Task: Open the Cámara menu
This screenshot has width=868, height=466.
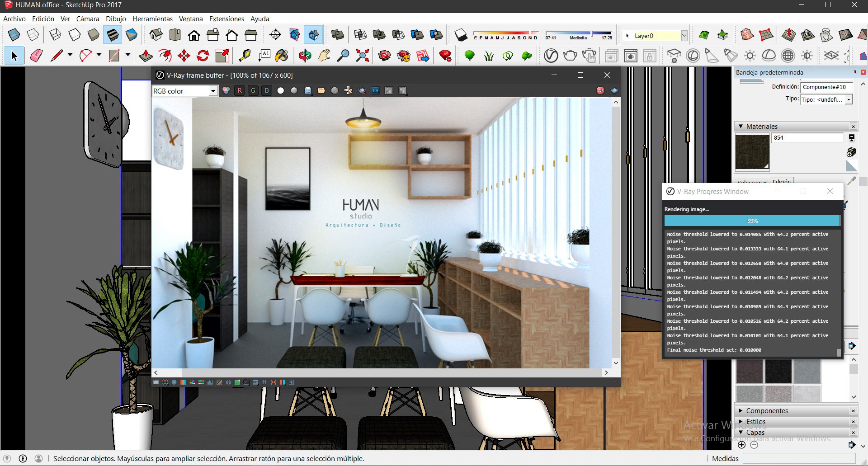Action: 88,19
